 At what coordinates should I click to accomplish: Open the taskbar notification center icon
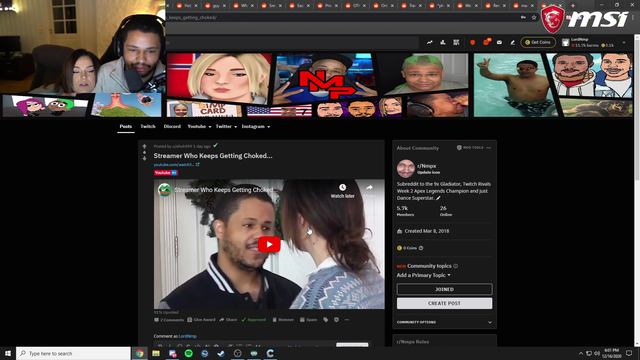pyautogui.click(x=629, y=353)
